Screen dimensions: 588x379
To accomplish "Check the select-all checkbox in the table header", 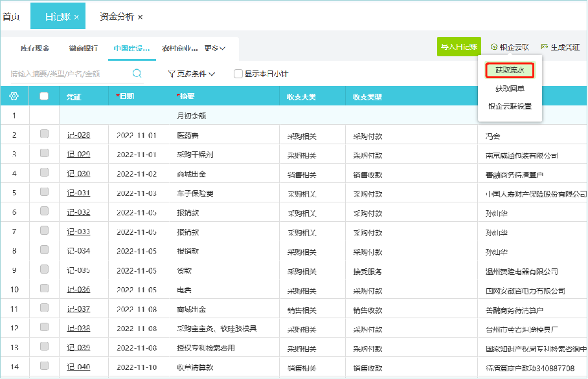I will pos(43,94).
